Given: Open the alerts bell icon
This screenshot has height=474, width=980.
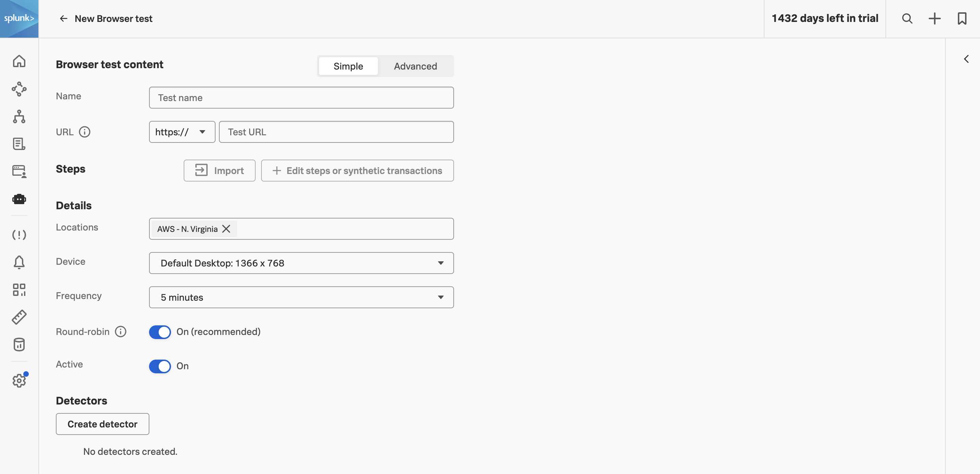Looking at the screenshot, I should [x=19, y=262].
